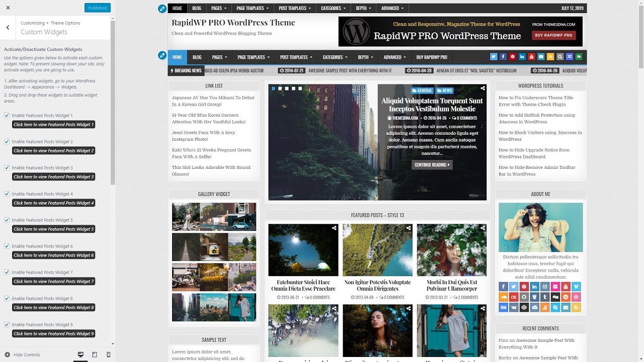Toggle Enable Featured Posts Widget 7 checkbox
Screen dimensions: 644x362
coord(7,272)
